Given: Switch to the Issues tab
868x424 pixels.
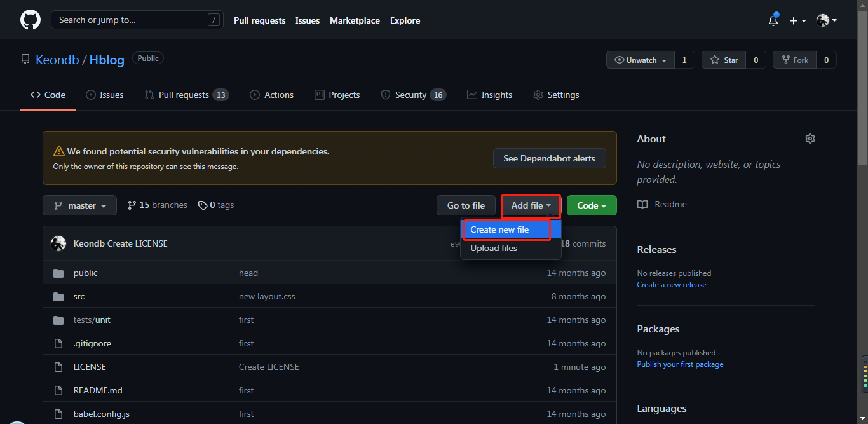Looking at the screenshot, I should (105, 95).
